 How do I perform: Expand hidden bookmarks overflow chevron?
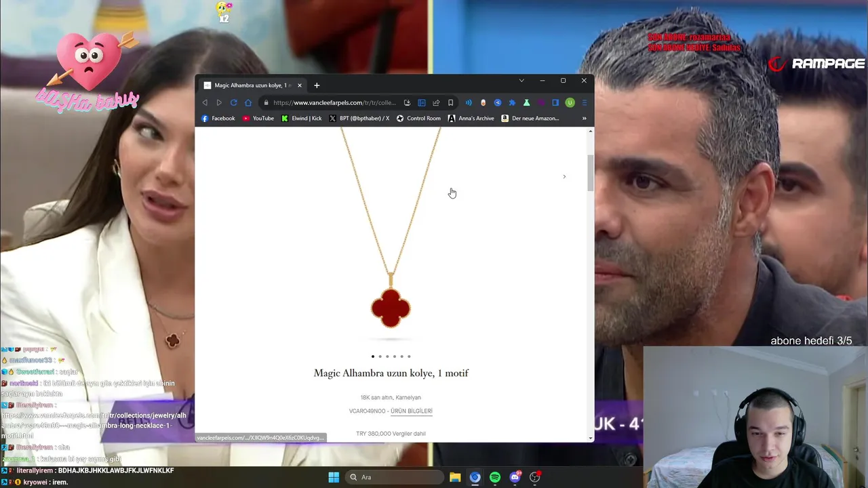coord(584,118)
